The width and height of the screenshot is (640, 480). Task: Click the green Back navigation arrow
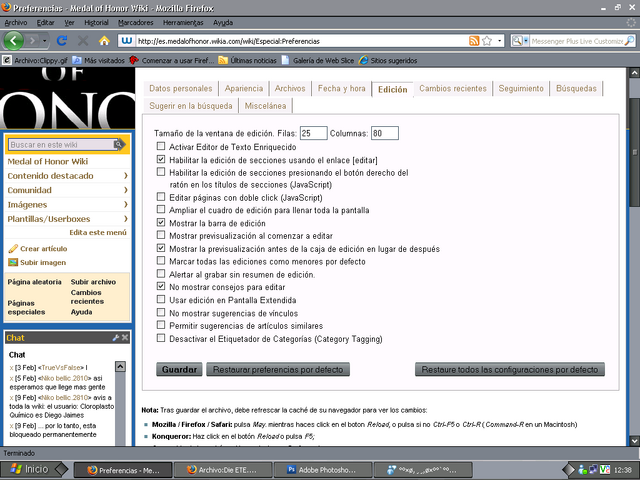pos(13,41)
